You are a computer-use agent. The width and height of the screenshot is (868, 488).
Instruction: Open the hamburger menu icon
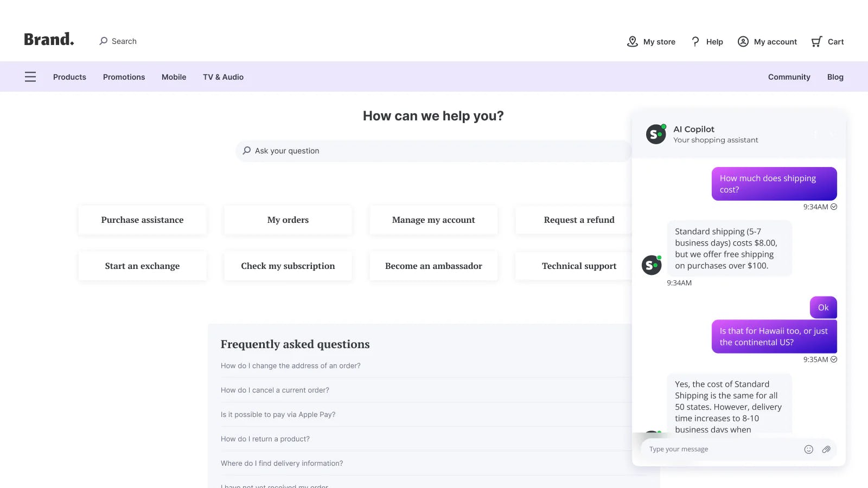tap(30, 77)
